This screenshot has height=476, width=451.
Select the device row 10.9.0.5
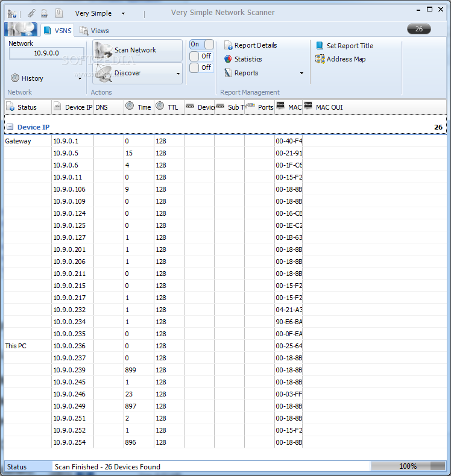point(225,153)
